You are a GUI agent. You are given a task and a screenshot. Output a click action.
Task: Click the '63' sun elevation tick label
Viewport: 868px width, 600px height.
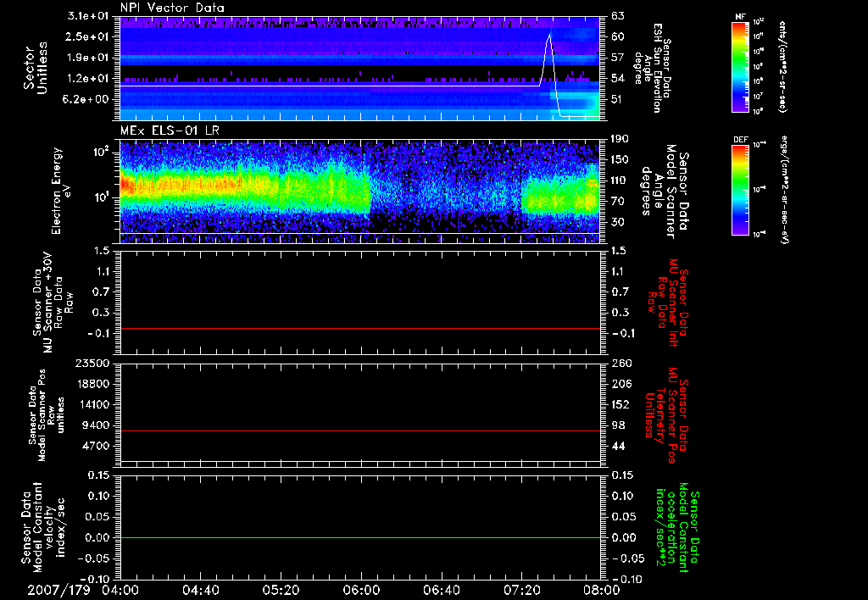[x=618, y=16]
